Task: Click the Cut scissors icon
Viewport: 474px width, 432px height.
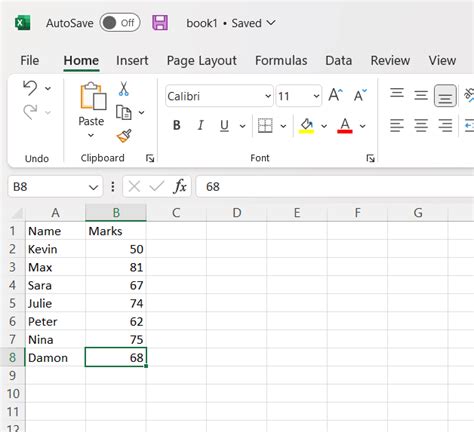Action: click(x=123, y=89)
